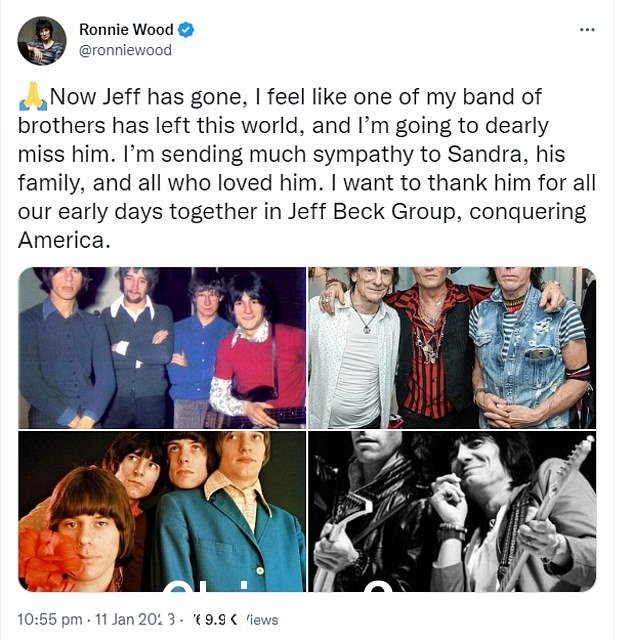
Task: Click the man in the red striped shirt
Action: (x=433, y=349)
